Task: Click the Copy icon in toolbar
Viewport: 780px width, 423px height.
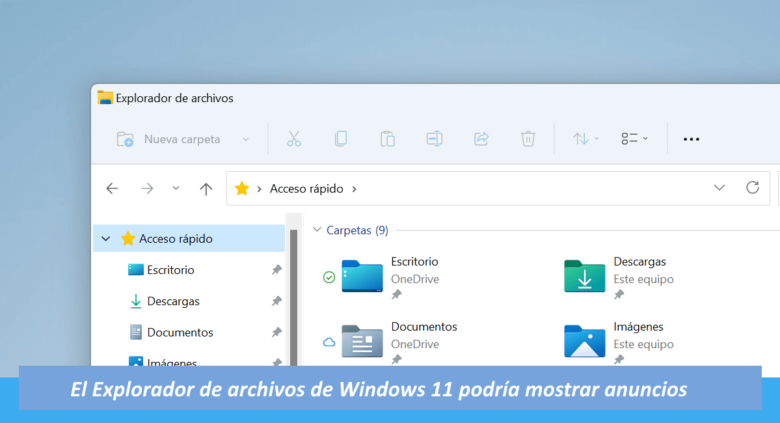Action: [340, 139]
